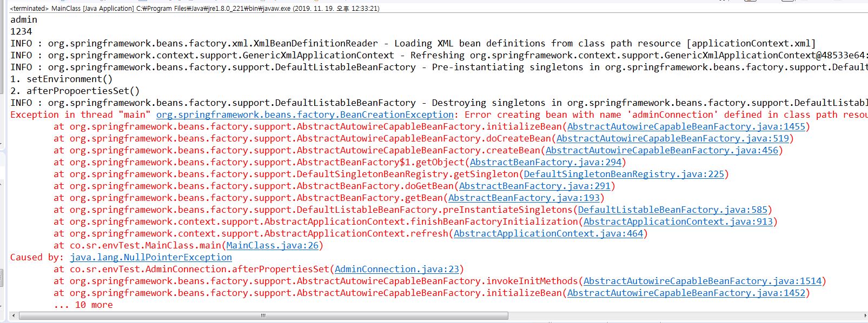
Task: Click the scroll-left arrow of console
Action: click(14, 315)
